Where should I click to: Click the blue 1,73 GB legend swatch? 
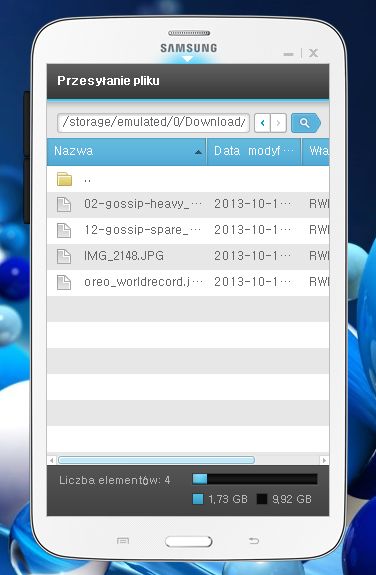click(x=198, y=499)
